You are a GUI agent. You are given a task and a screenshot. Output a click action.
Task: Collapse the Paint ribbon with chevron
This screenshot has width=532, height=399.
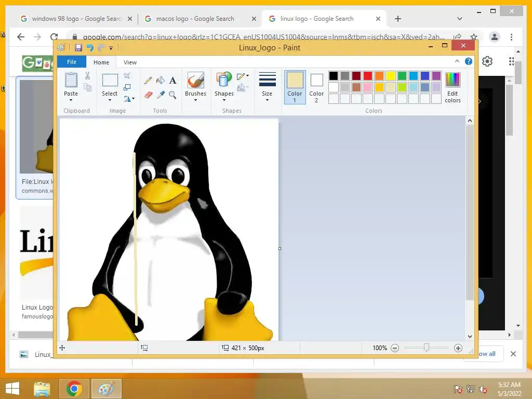click(457, 61)
